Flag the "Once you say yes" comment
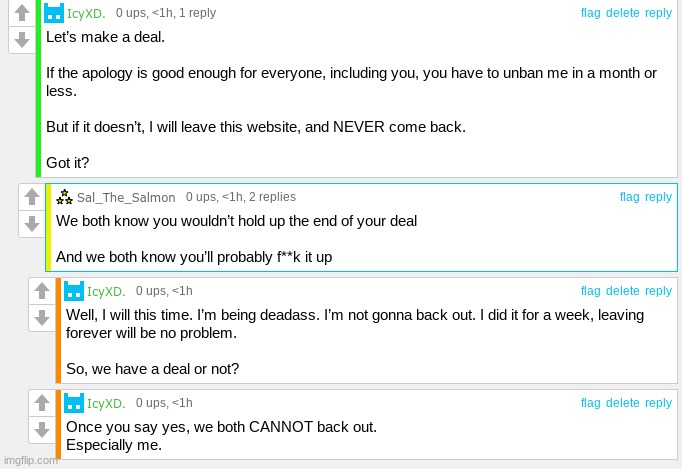This screenshot has height=469, width=682. 591,403
